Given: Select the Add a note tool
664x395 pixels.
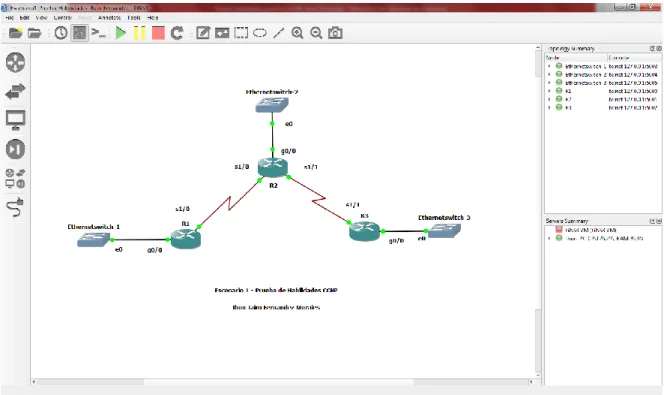Looking at the screenshot, I should pyautogui.click(x=203, y=33).
